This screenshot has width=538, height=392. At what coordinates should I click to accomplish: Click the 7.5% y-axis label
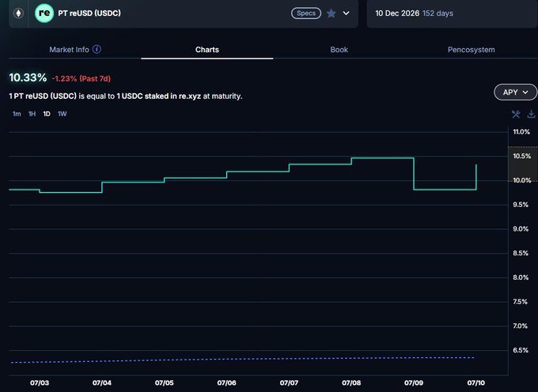coord(521,302)
